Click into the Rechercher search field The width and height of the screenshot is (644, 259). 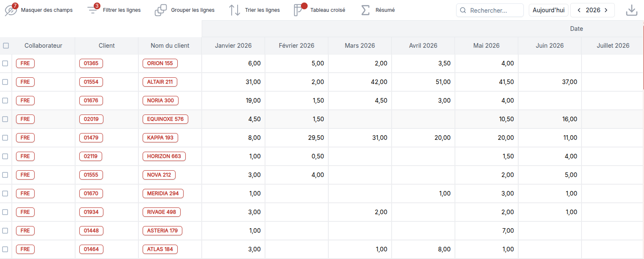pyautogui.click(x=490, y=10)
